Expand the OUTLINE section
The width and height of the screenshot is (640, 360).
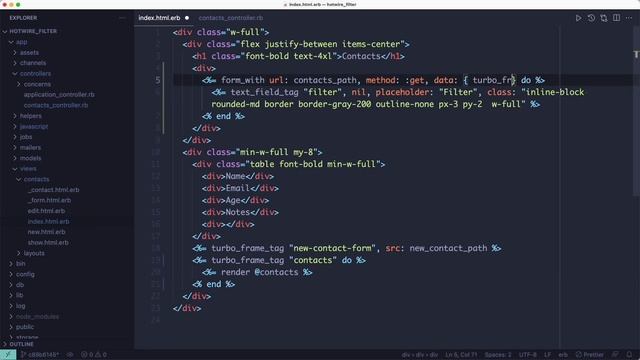[x=21, y=344]
